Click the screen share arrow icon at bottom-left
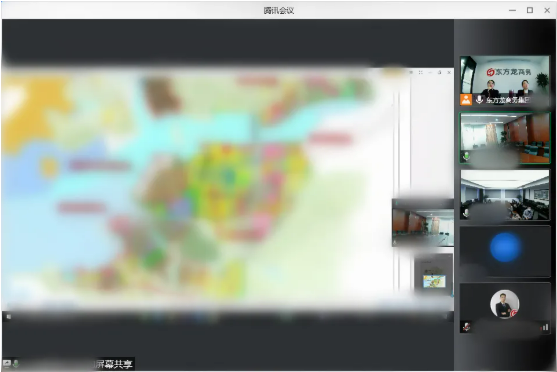 [7, 363]
